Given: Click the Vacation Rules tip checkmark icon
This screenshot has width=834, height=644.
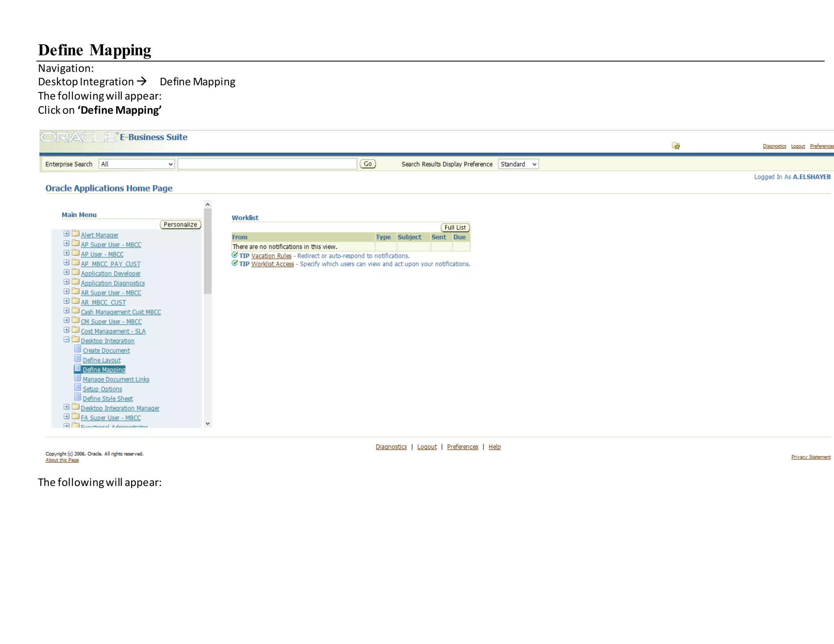Looking at the screenshot, I should tap(235, 255).
